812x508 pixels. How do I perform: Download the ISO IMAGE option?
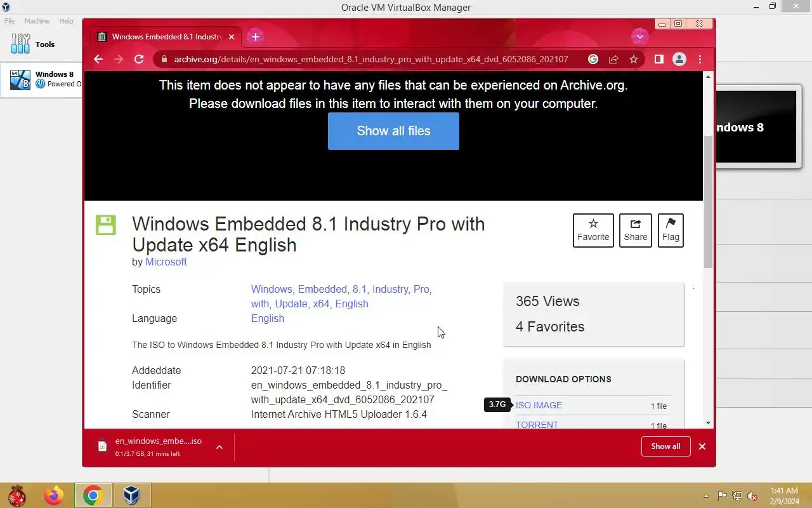539,405
